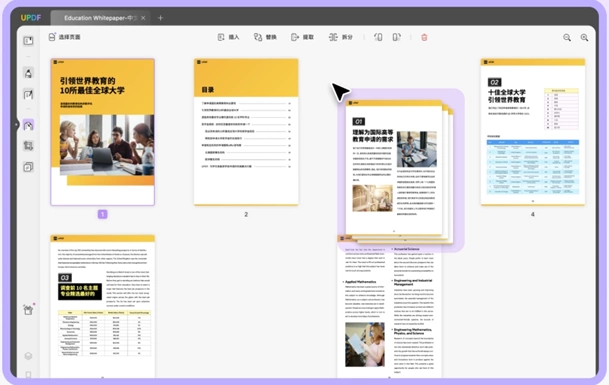Screen dimensions: 609x385
Task: Zoom out thumbnails with magnifier minus
Action: [x=567, y=37]
